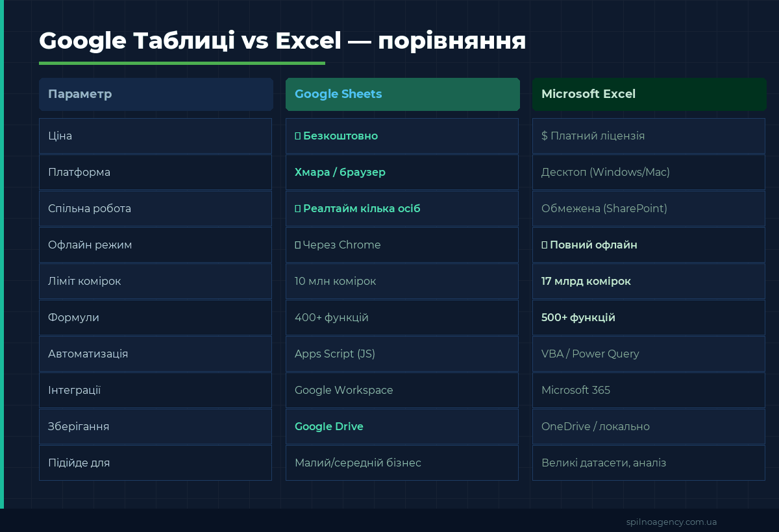Click the 'Безкоштовно' cell

coord(402,136)
